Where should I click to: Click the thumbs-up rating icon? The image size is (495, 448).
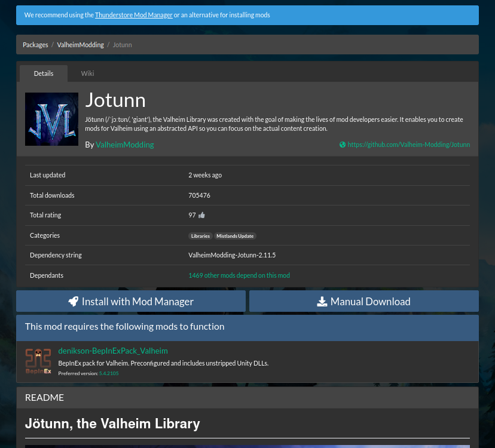(201, 215)
